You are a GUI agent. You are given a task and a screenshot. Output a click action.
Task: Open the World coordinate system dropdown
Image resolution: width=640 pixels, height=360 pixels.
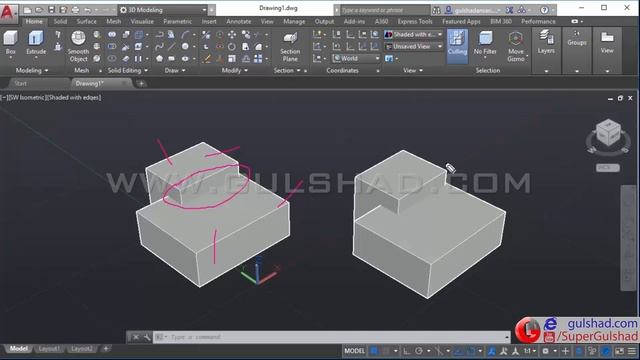pos(356,58)
